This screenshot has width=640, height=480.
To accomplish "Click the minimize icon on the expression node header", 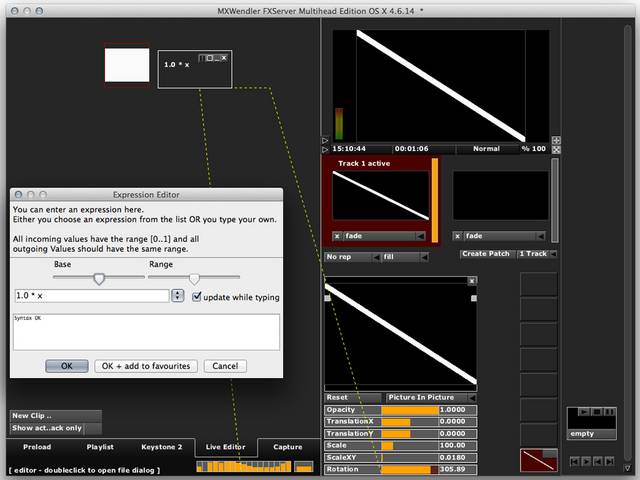I will click(217, 58).
